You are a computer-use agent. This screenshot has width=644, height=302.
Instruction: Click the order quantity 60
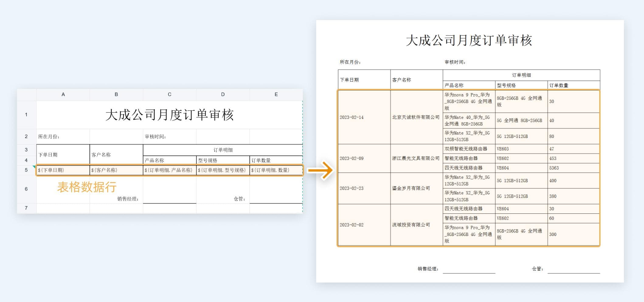[x=552, y=218]
